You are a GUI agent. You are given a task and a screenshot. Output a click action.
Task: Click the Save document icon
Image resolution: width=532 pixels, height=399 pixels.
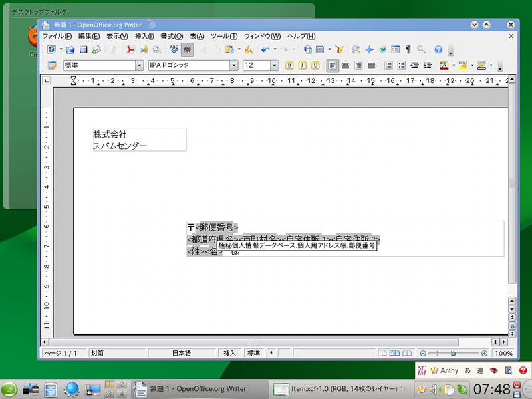point(84,49)
